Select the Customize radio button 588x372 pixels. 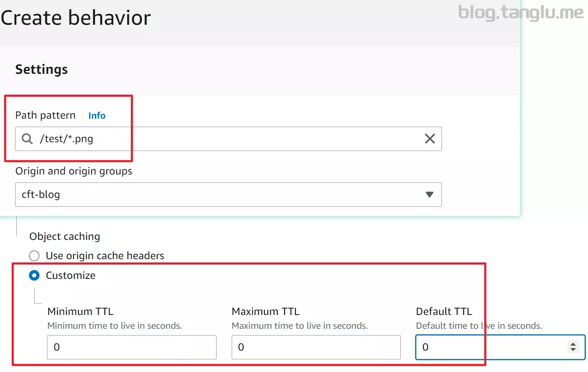pos(34,276)
